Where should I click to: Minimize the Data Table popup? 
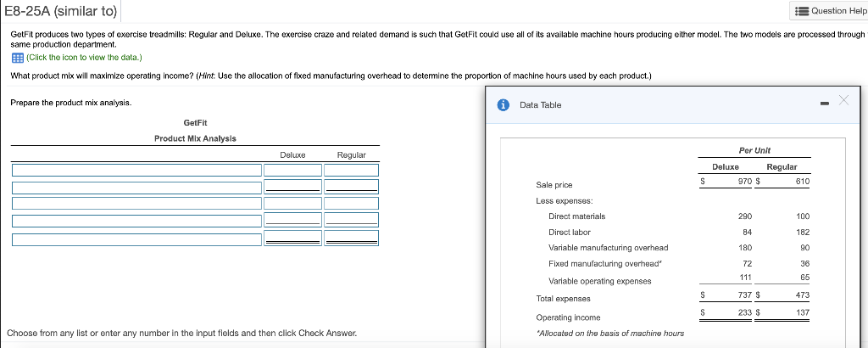[x=824, y=103]
